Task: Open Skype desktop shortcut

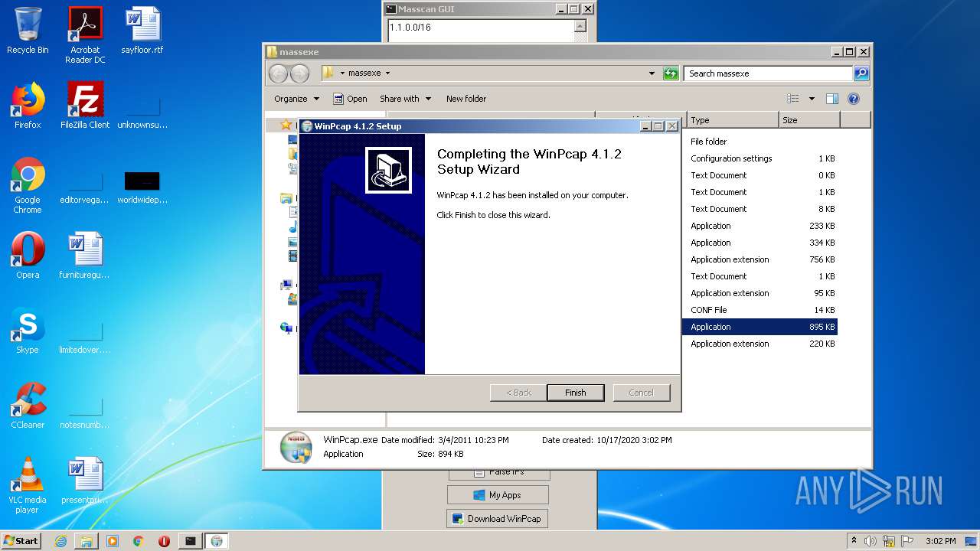Action: [x=28, y=331]
